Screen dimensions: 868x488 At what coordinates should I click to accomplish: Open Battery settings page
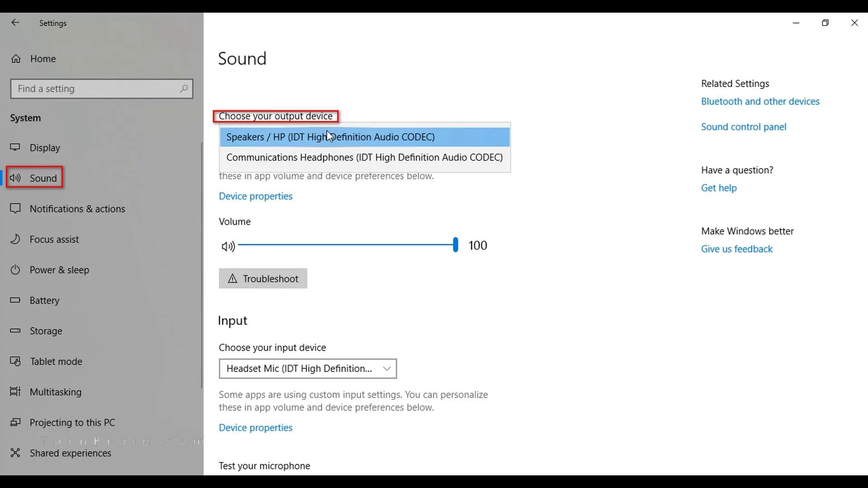pyautogui.click(x=44, y=300)
